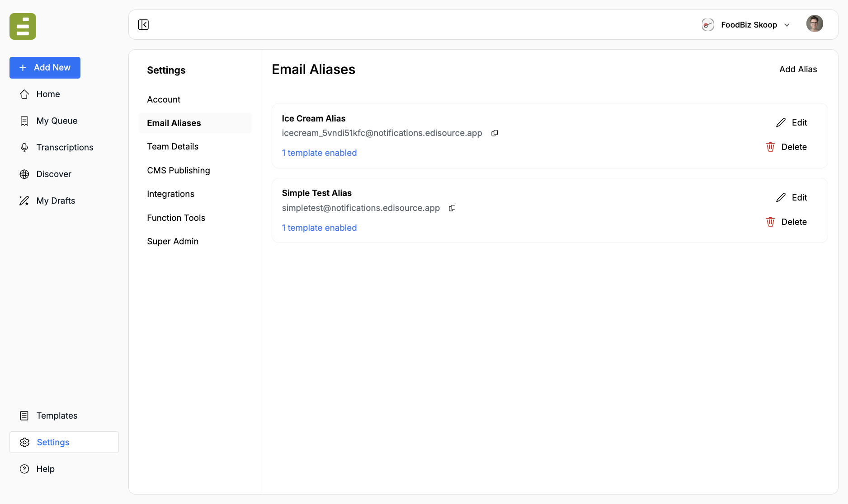Viewport: 848px width, 504px height.
Task: Click the Settings gear icon
Action: [25, 443]
